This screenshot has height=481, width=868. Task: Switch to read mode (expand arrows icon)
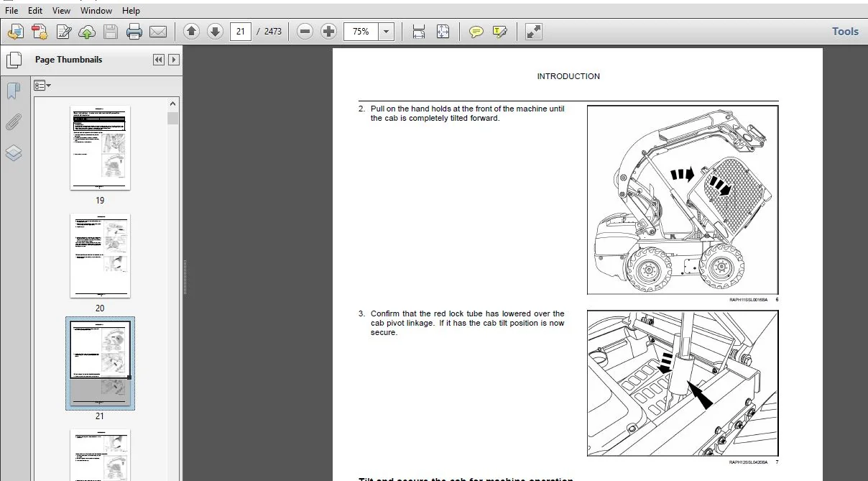533,32
